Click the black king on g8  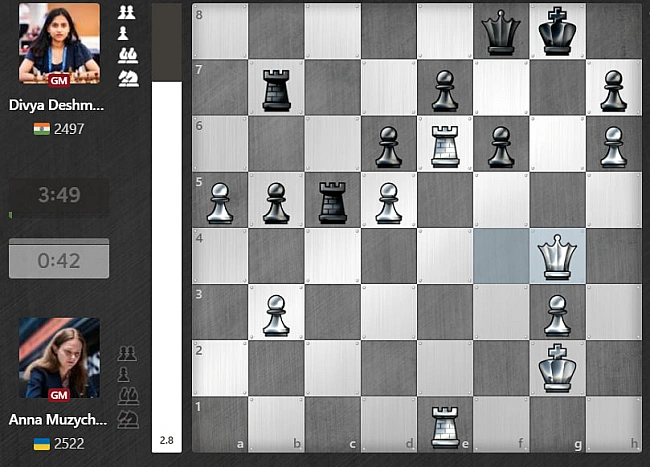tap(557, 31)
